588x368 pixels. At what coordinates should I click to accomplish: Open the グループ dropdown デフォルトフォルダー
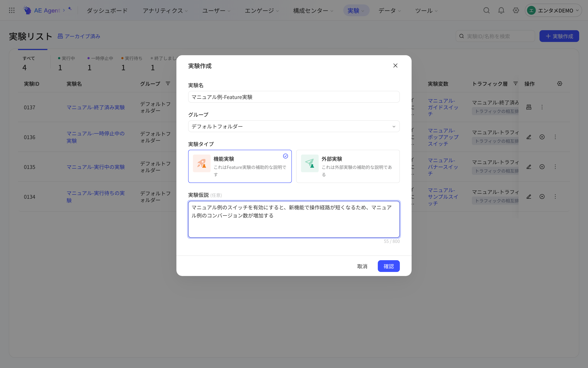[x=294, y=126]
